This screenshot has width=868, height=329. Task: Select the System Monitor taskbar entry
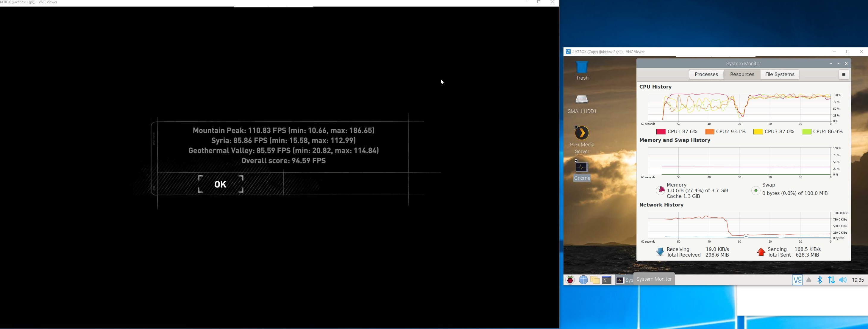(x=624, y=280)
